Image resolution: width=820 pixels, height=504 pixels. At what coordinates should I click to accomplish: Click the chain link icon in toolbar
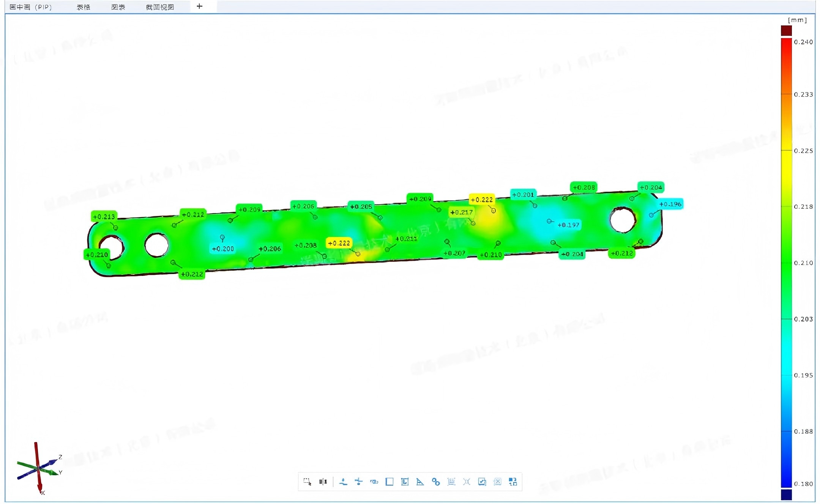pos(374,482)
